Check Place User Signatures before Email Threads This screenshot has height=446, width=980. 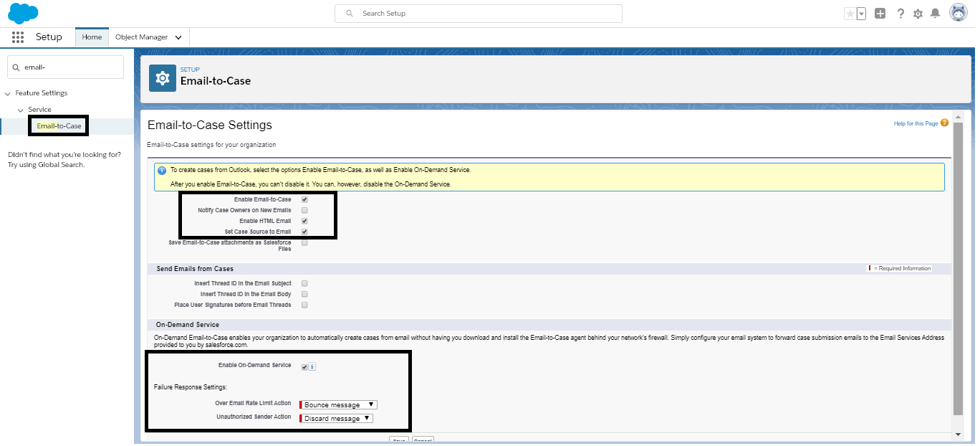pyautogui.click(x=304, y=305)
